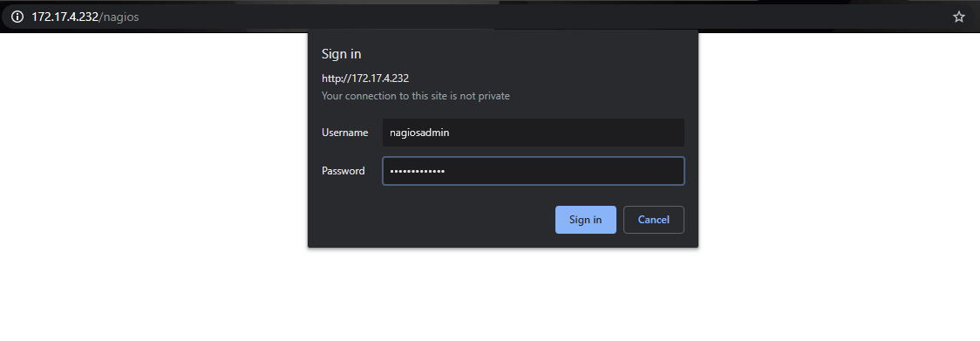Click the blank page area left of the dialog
Image resolution: width=980 pixels, height=341 pixels.
coord(153,156)
